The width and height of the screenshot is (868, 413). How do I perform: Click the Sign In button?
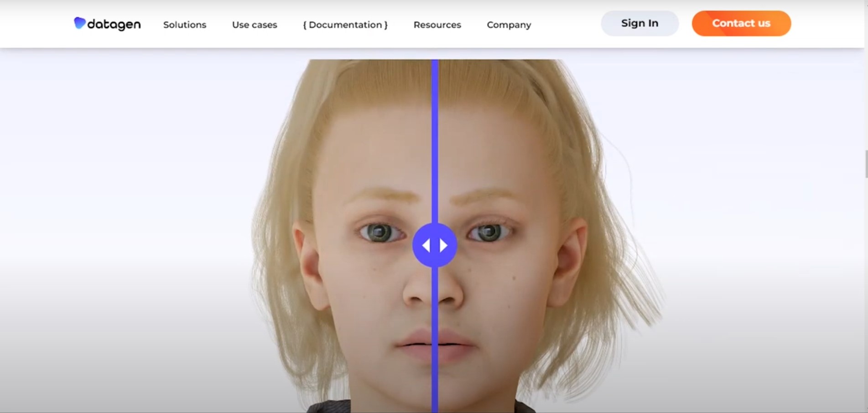pyautogui.click(x=640, y=23)
